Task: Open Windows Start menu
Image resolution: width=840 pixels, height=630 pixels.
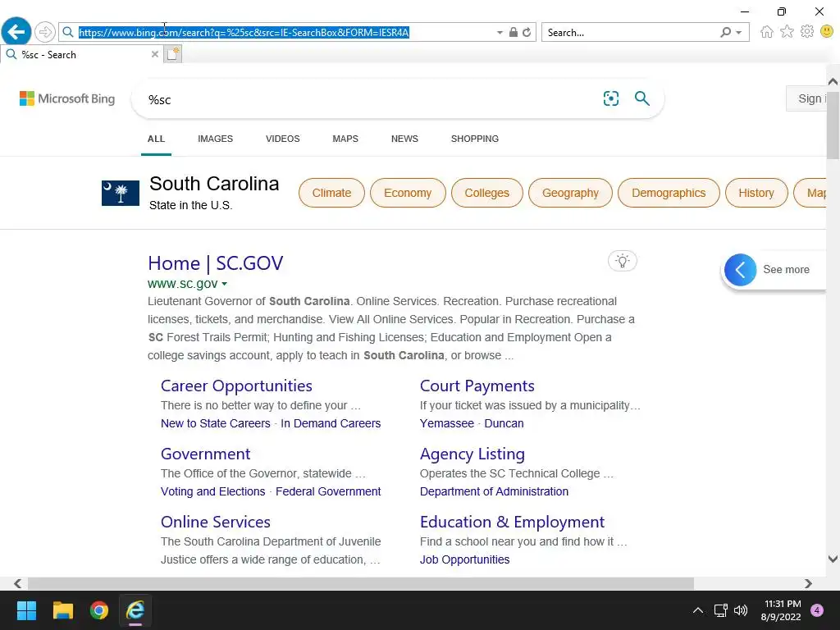Action: pyautogui.click(x=26, y=610)
